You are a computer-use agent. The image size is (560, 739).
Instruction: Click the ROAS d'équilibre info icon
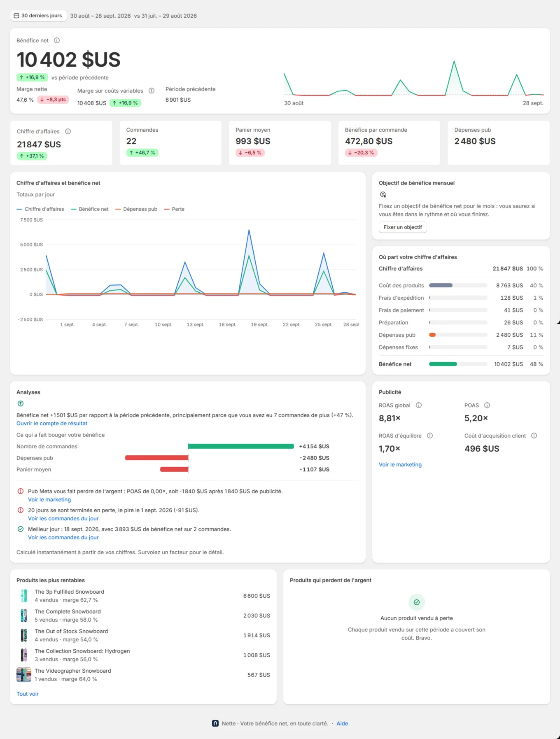pos(430,436)
